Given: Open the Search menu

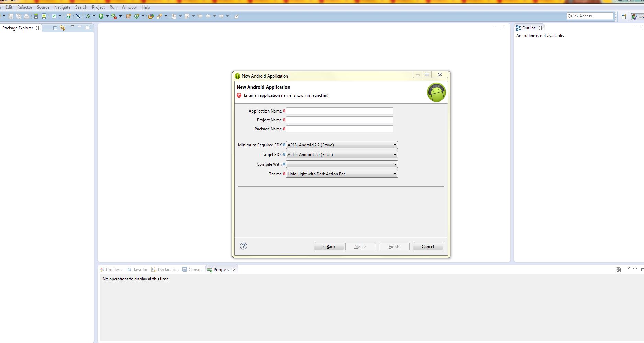Looking at the screenshot, I should [x=81, y=7].
